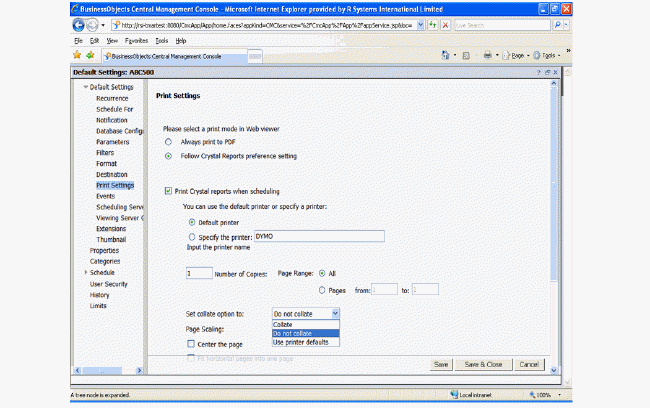Collapse the Default Settings tree node
This screenshot has height=408, width=650.
point(85,88)
